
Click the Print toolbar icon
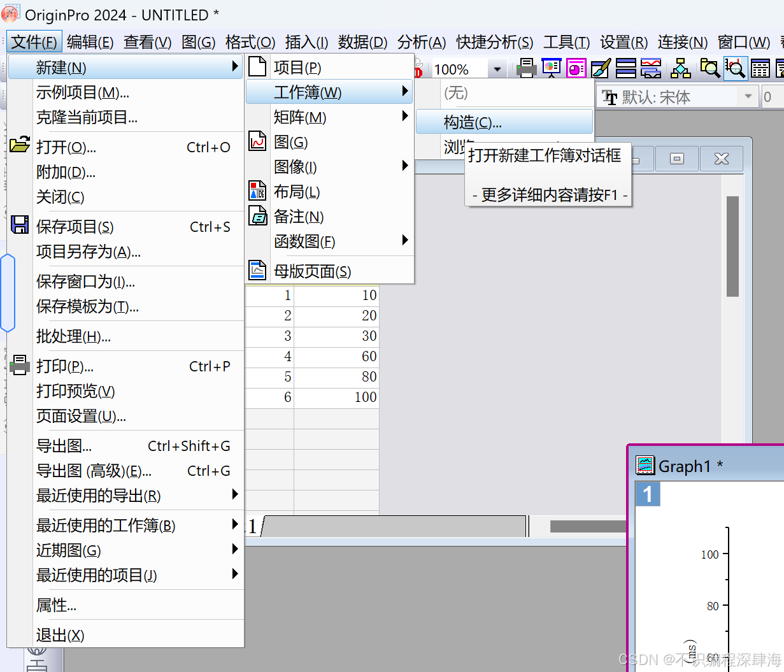coord(526,68)
